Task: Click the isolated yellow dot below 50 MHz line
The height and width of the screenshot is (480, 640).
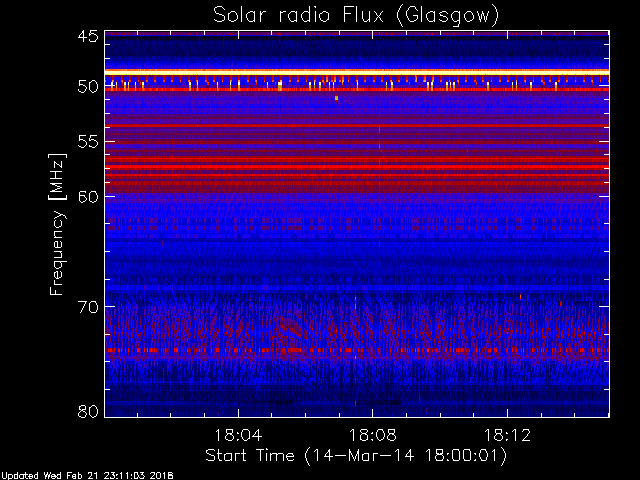Action: (x=337, y=98)
